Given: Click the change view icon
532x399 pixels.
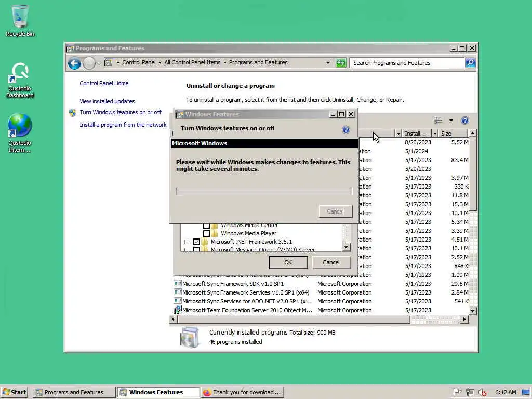Looking at the screenshot, I should (x=438, y=121).
